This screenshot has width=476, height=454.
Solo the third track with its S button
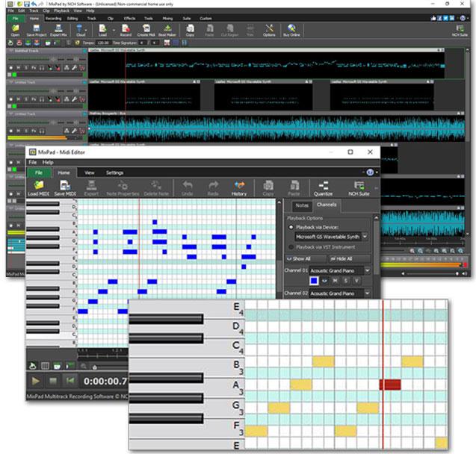coord(26,131)
